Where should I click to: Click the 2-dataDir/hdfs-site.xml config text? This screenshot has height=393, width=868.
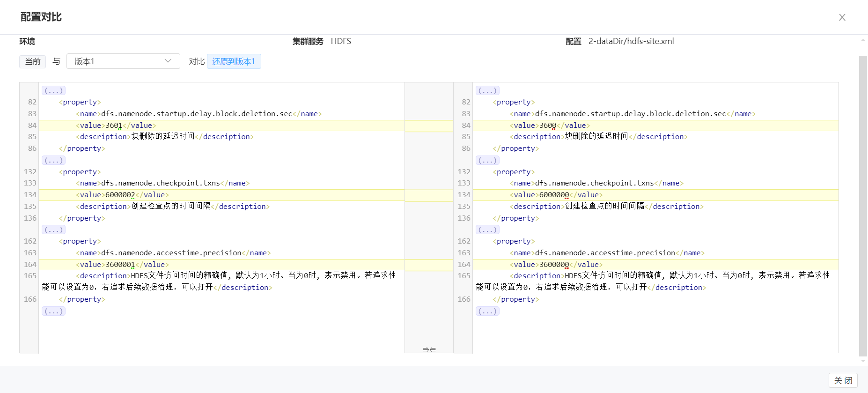click(631, 41)
